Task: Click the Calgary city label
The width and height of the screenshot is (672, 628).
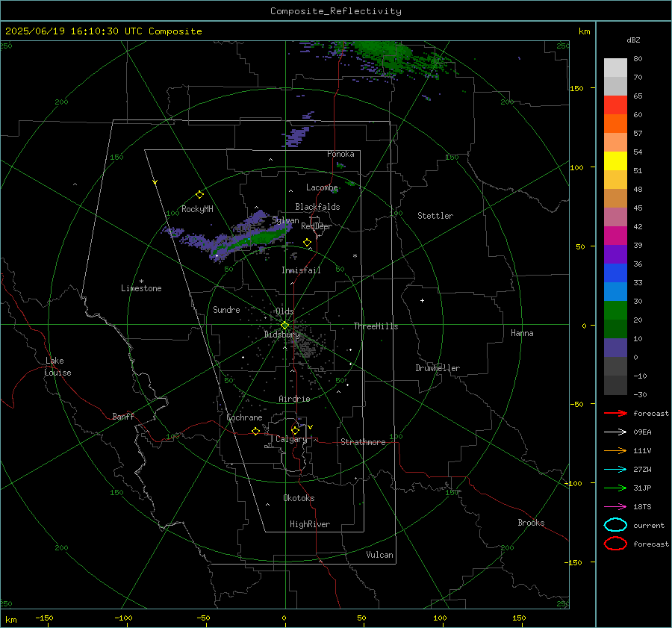Action: (x=291, y=439)
